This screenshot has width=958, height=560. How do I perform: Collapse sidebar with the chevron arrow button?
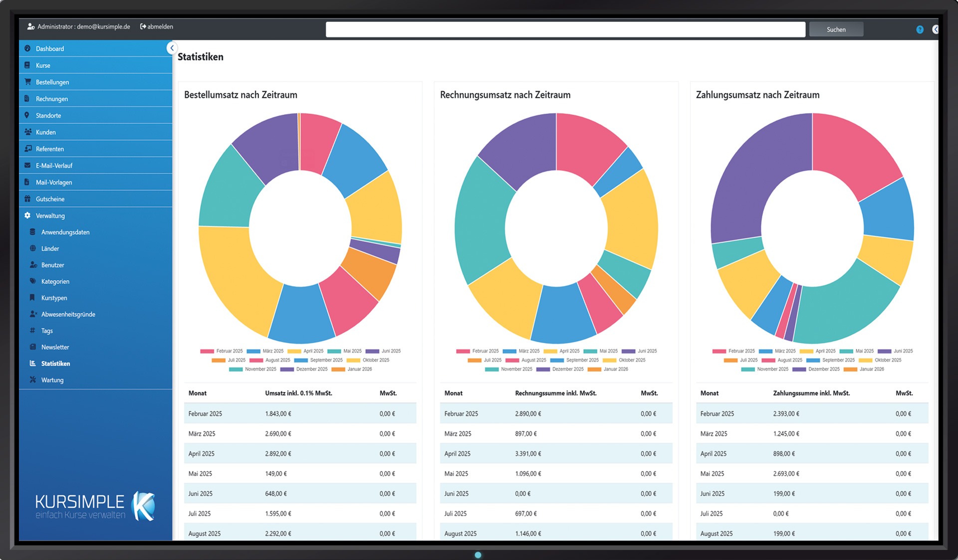[172, 48]
